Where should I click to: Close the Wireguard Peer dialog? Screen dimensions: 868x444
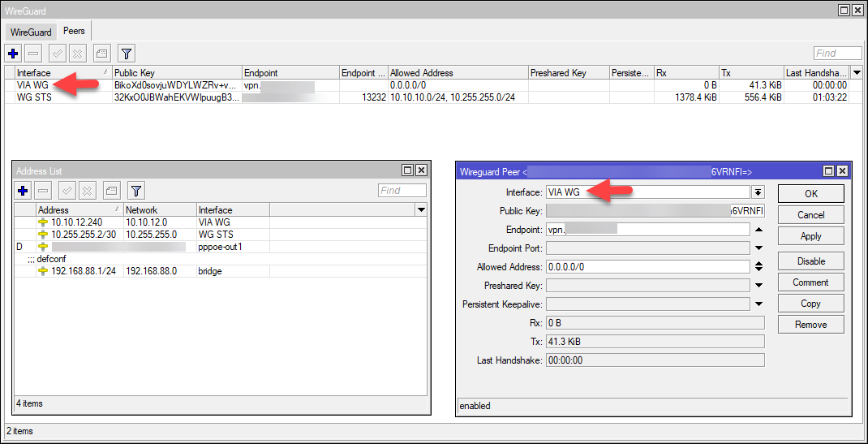[x=841, y=171]
